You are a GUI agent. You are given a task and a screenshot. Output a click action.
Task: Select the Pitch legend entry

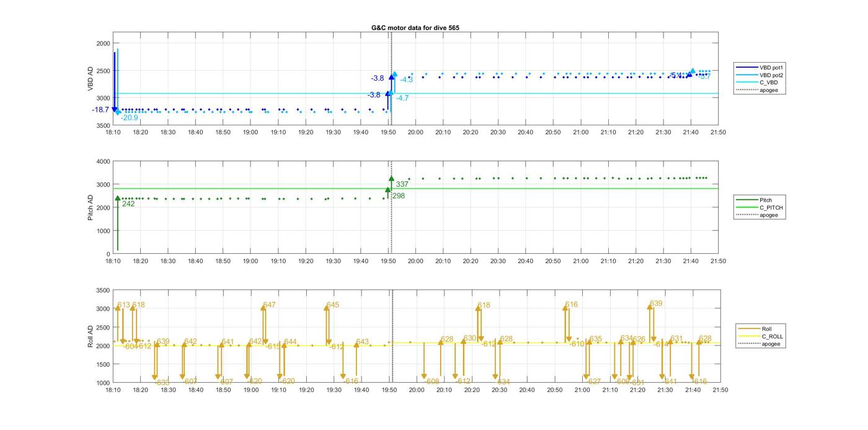coord(758,200)
